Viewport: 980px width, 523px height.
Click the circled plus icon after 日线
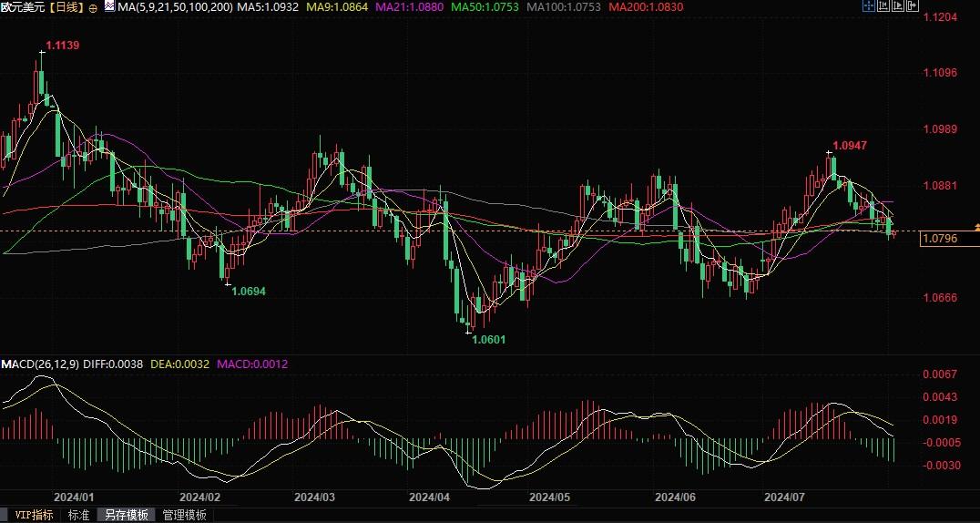(x=94, y=7)
